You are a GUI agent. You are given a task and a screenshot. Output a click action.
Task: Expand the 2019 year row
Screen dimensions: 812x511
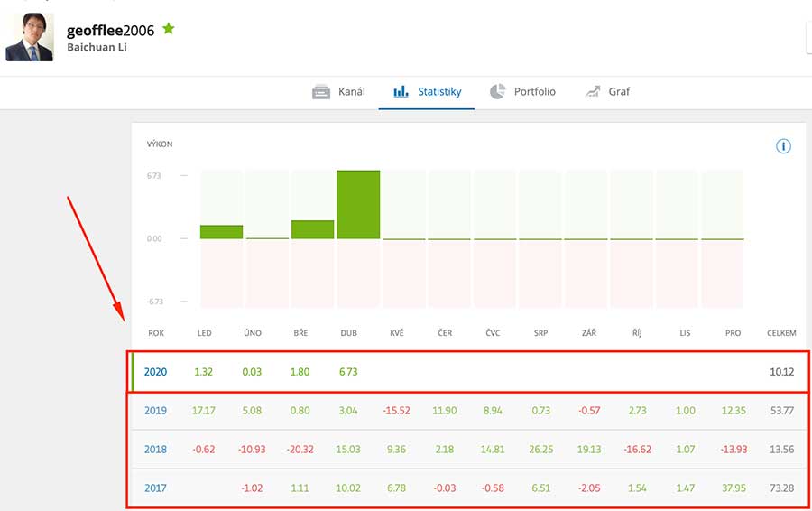pyautogui.click(x=155, y=411)
